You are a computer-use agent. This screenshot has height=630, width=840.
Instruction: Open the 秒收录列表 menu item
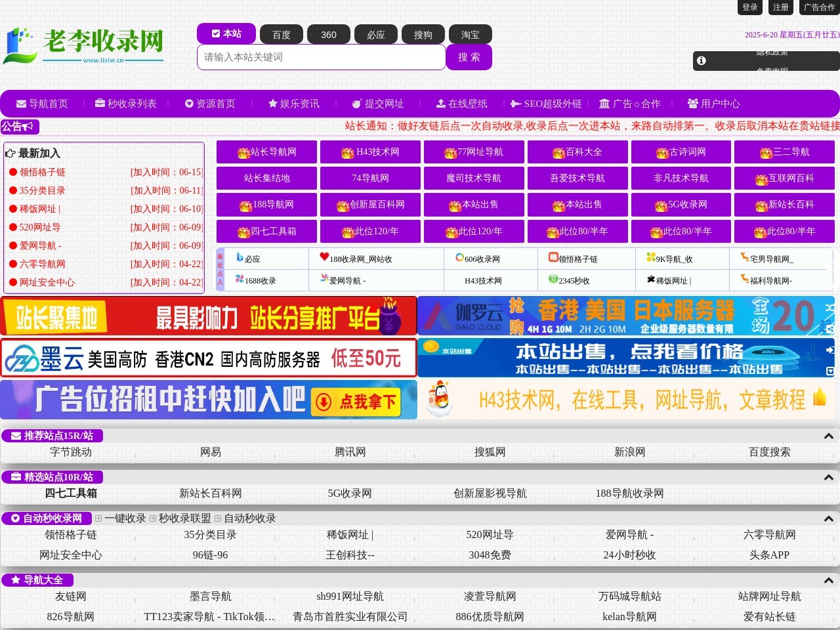126,104
